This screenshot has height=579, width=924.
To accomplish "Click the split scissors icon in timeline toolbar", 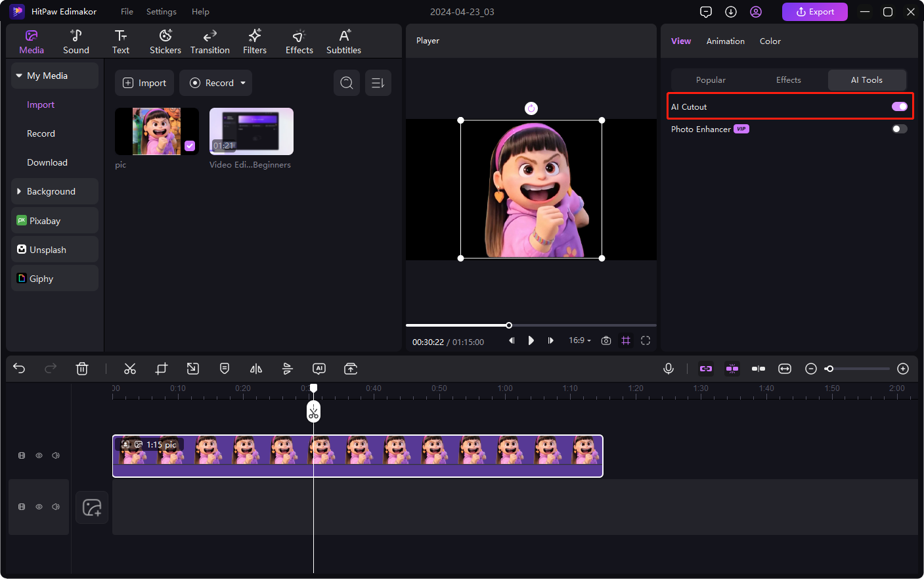I will click(x=130, y=369).
